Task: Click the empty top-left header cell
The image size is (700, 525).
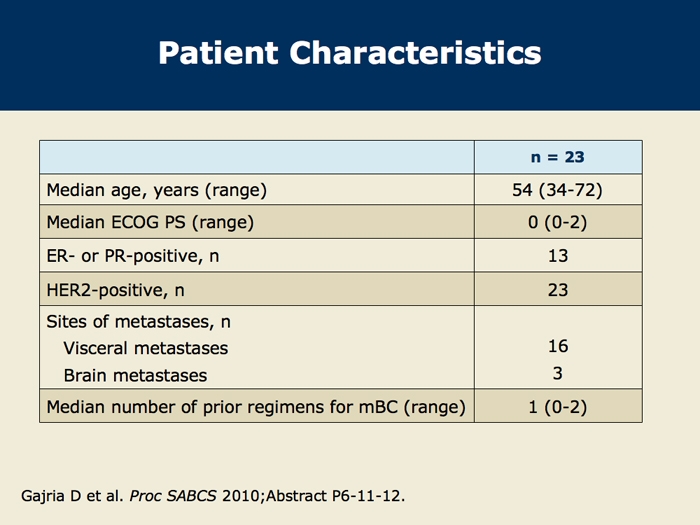Action: coord(256,157)
